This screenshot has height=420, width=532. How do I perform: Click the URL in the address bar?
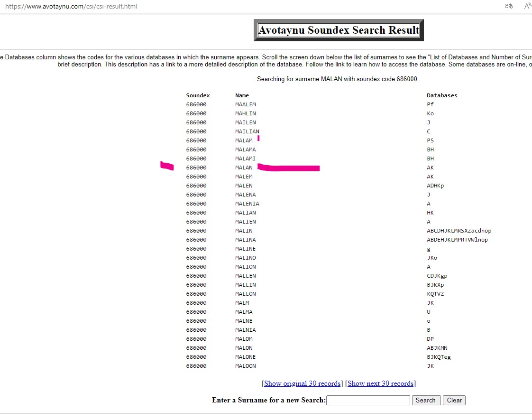click(71, 7)
